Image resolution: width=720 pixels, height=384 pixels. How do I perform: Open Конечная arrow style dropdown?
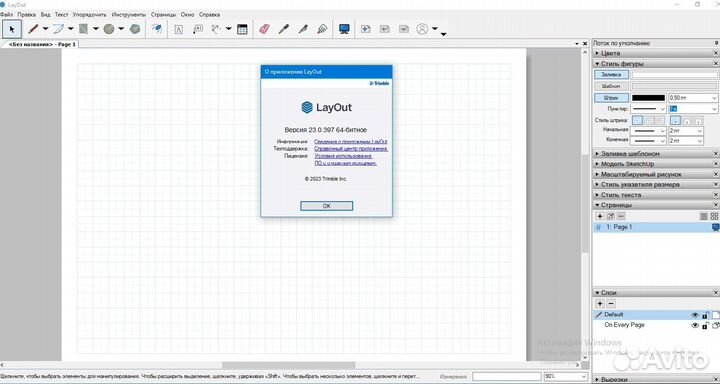coord(662,141)
